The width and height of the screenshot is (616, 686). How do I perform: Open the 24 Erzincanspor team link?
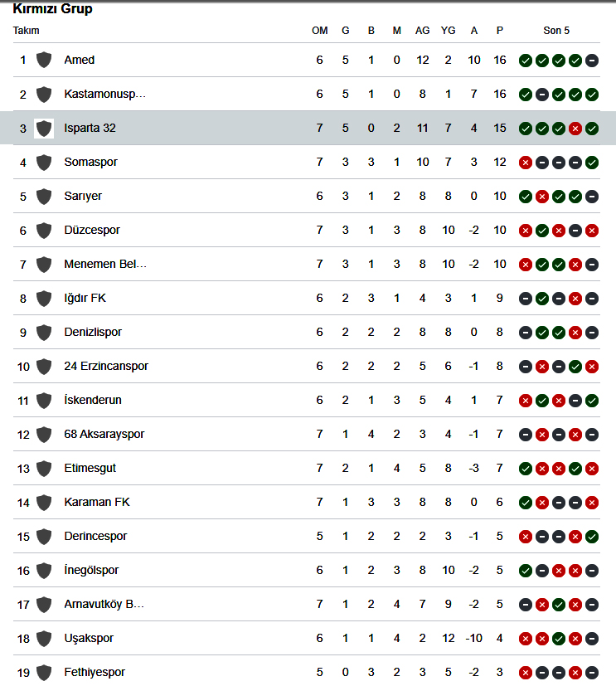tap(106, 366)
